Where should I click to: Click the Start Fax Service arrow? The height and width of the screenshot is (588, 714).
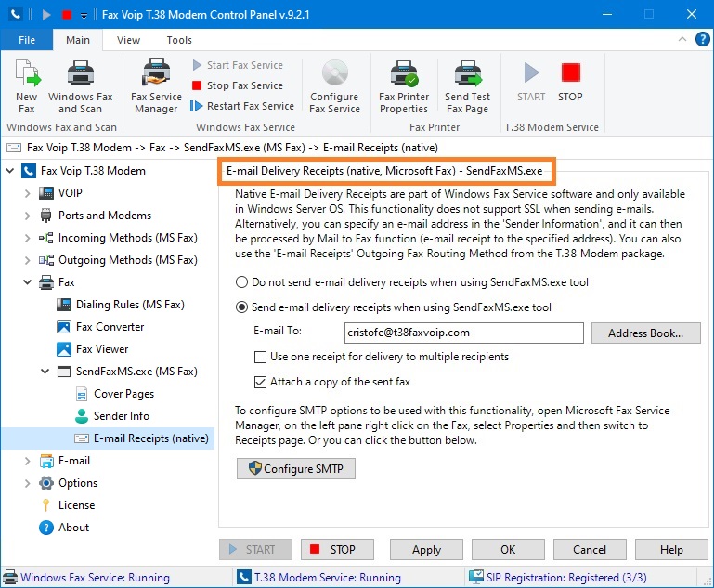[197, 65]
